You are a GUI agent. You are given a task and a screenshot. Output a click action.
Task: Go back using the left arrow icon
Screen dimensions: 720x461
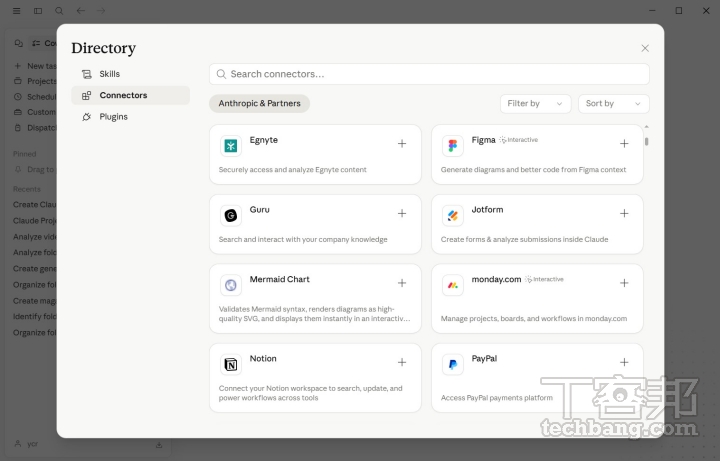point(80,11)
